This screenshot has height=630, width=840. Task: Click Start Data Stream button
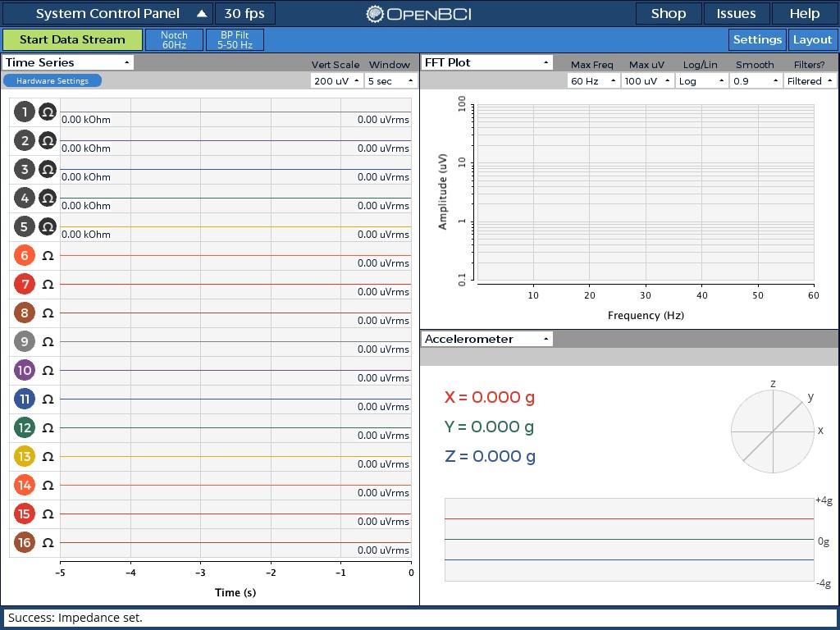pyautogui.click(x=72, y=39)
